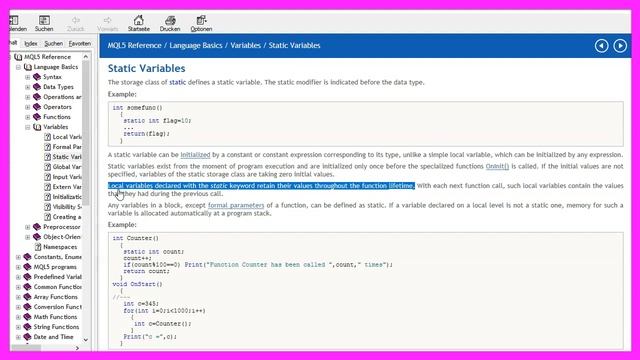Collapse the Language Basics tree node
Screen dimensions: 640x360
(x=18, y=67)
